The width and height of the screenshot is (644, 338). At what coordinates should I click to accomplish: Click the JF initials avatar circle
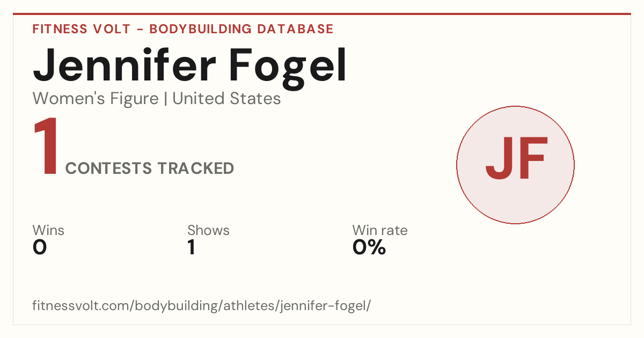pyautogui.click(x=515, y=165)
